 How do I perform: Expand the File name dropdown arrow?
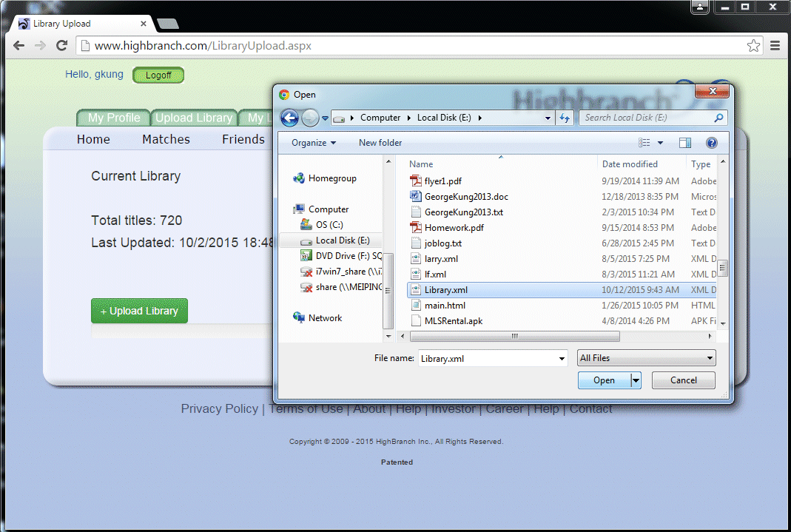coord(562,358)
